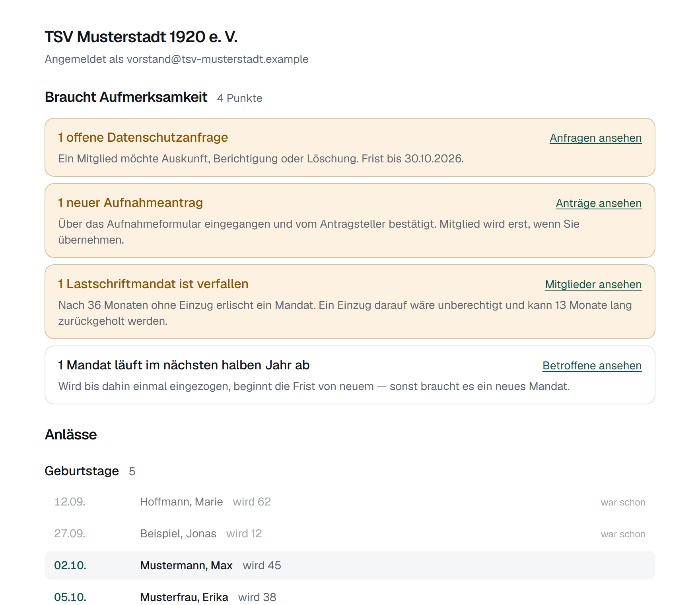This screenshot has width=700, height=605.
Task: Click the Hoffmann, Marie birthday entry
Action: coord(350,502)
